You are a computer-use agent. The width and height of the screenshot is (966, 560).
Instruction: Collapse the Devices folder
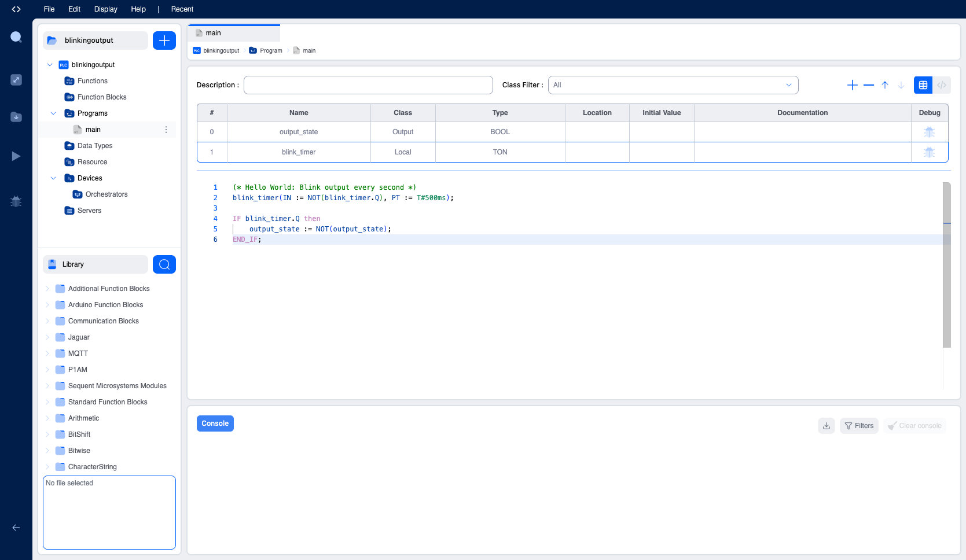pos(53,178)
